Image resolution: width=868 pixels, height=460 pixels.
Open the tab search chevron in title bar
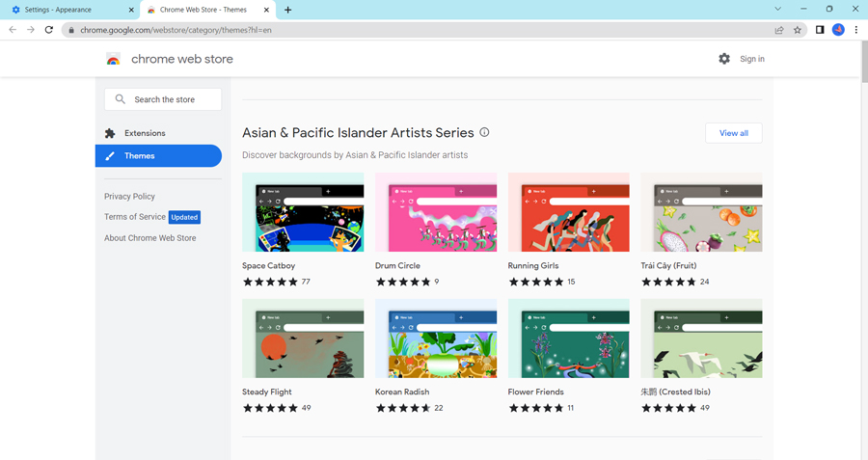pyautogui.click(x=777, y=9)
